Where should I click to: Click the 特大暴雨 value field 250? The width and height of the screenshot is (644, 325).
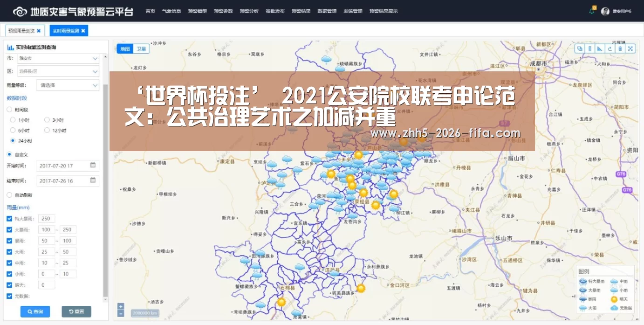click(47, 219)
